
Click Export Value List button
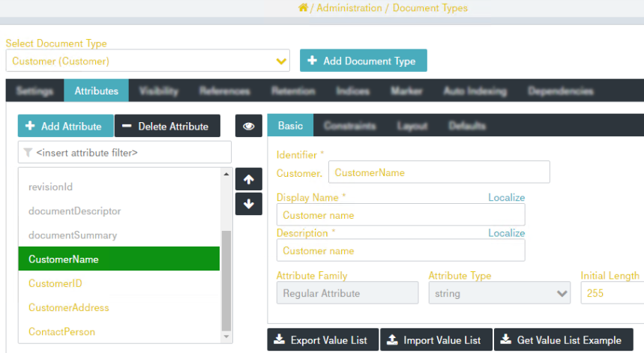point(322,340)
